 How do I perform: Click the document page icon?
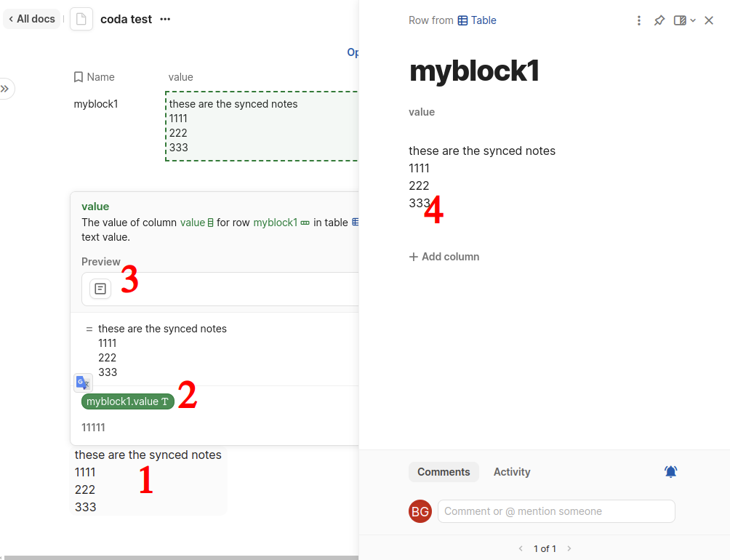pos(81,19)
